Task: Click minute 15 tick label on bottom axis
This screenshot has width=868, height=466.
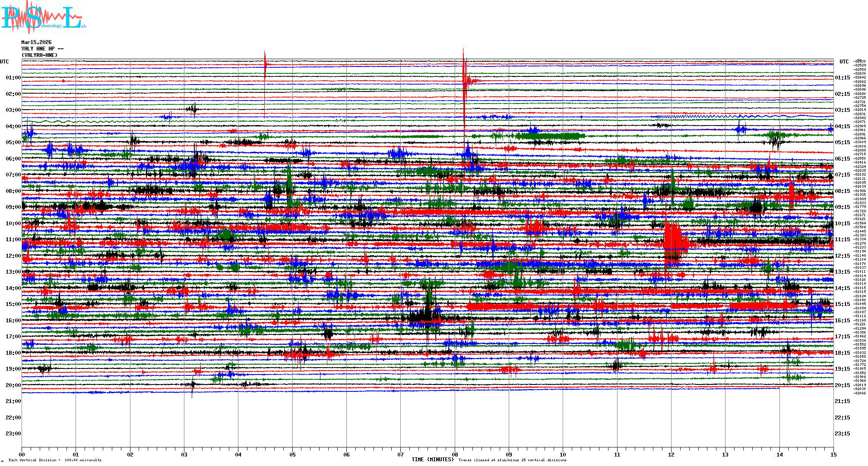Action: click(833, 454)
